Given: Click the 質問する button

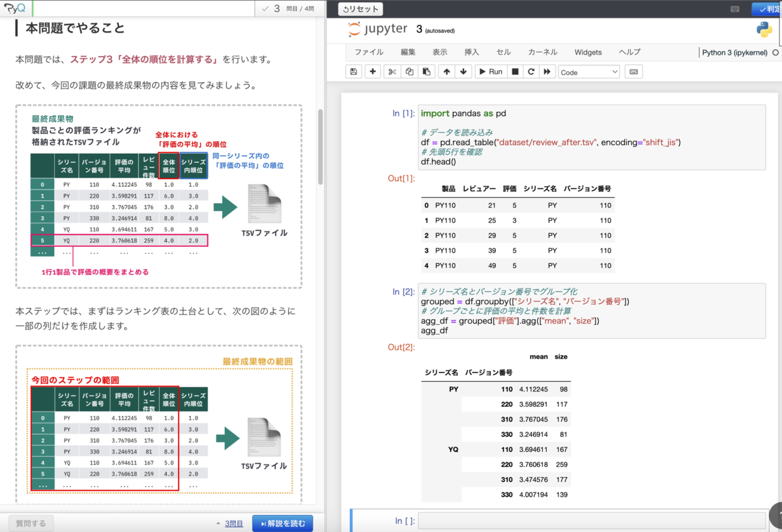Looking at the screenshot, I should pos(31,524).
